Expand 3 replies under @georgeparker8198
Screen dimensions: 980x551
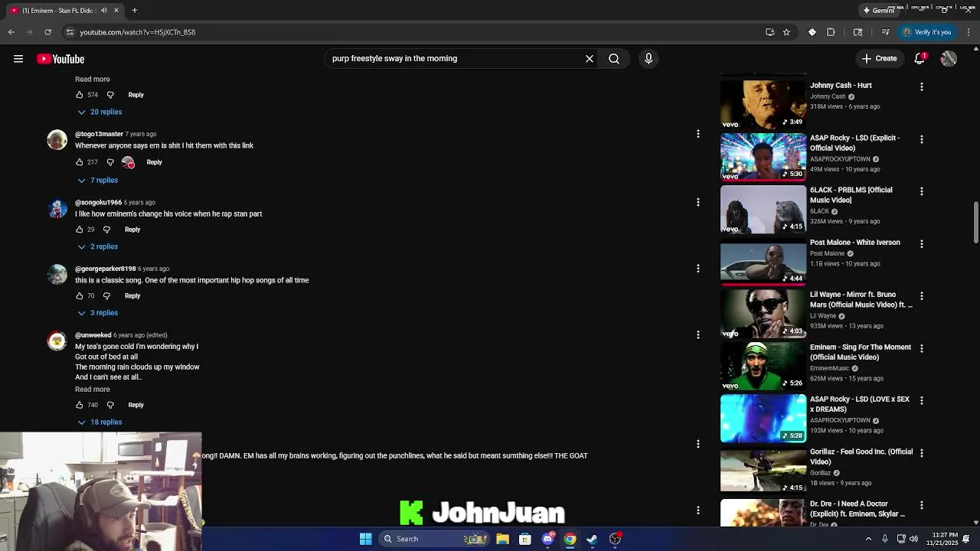click(97, 313)
